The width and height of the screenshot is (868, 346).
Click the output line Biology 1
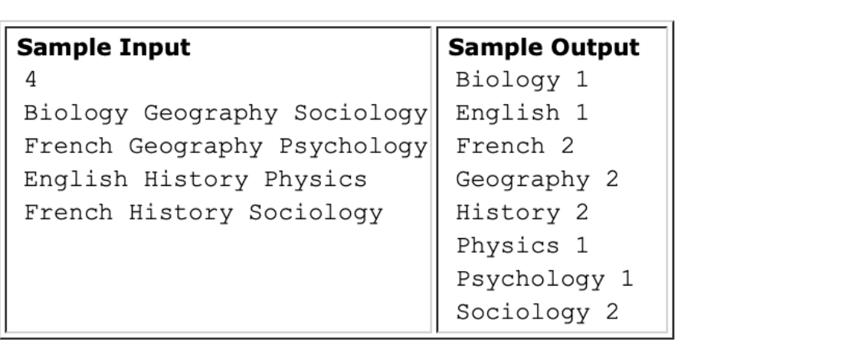(x=522, y=80)
